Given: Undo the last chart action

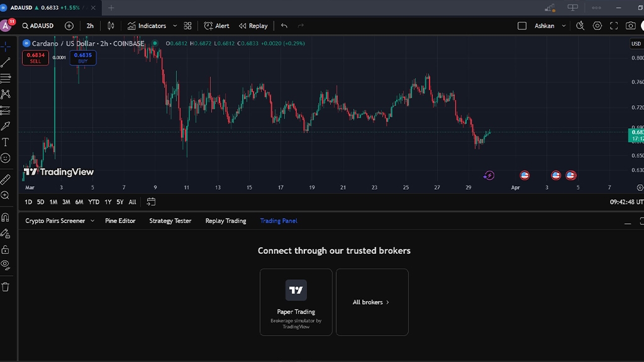Looking at the screenshot, I should coord(284,26).
